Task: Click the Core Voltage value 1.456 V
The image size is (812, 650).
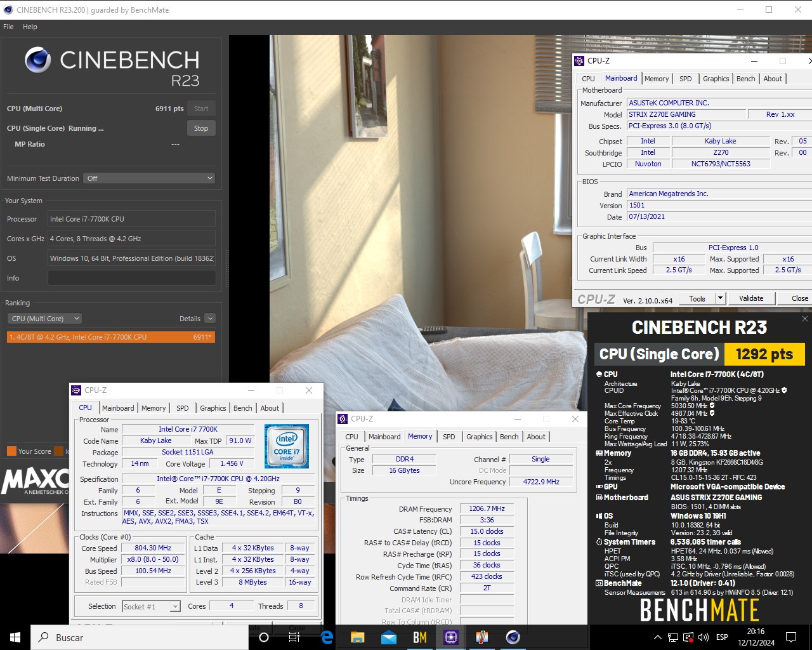Action: point(232,463)
